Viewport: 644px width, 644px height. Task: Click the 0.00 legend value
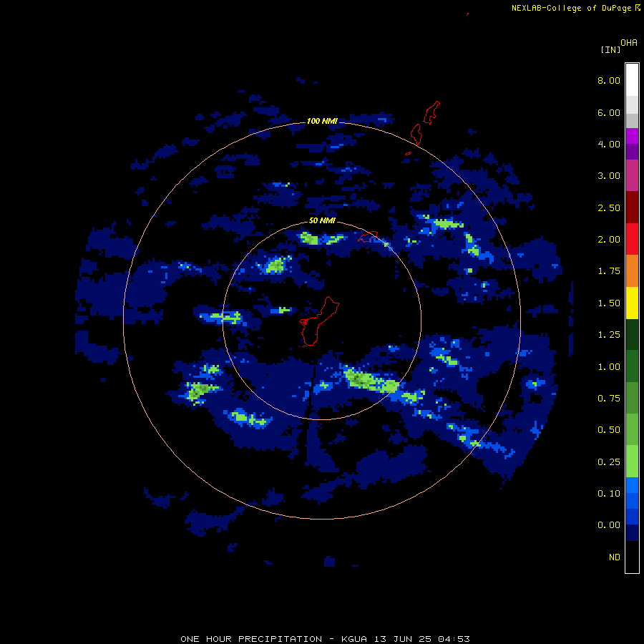point(609,525)
